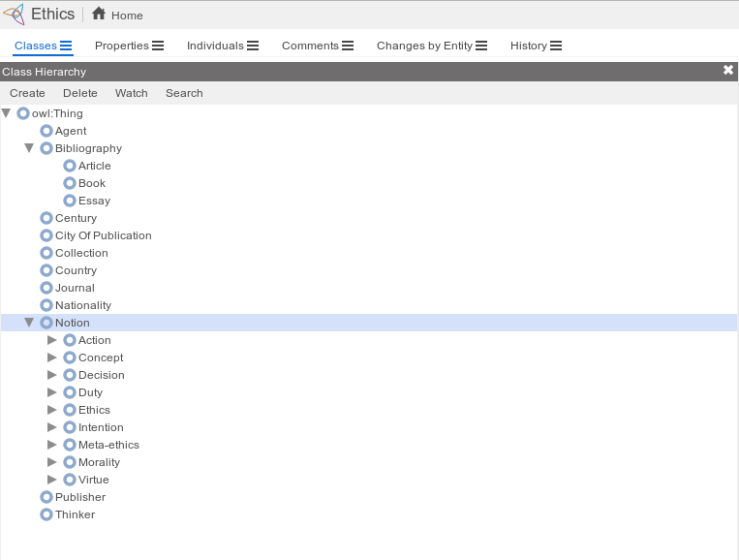Expand the Action class node

click(52, 340)
